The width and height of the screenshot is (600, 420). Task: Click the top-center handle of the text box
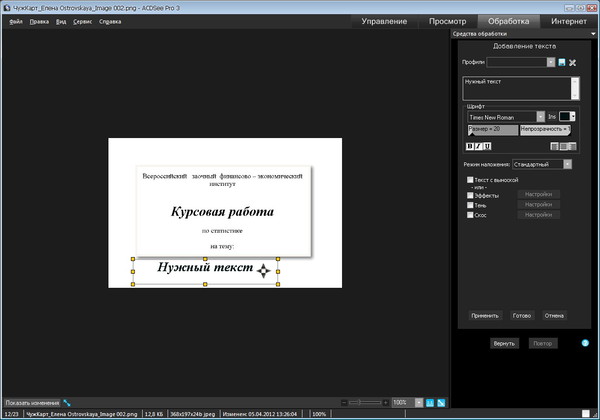(205, 259)
